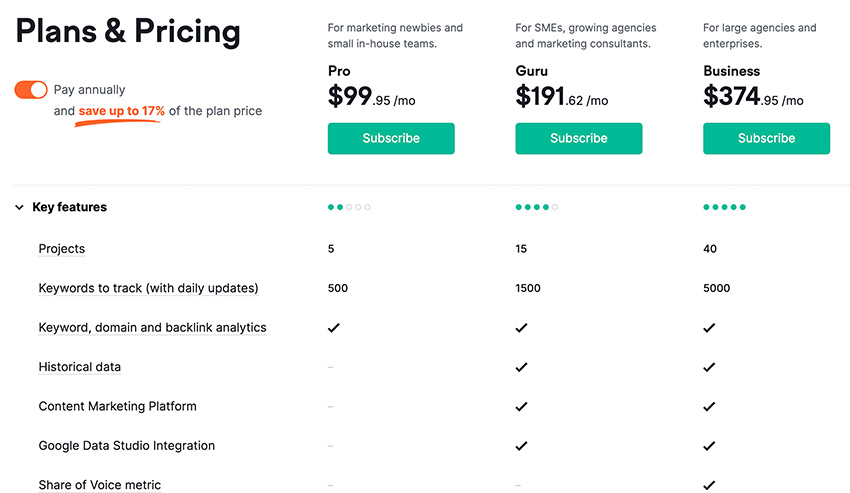Open Historical data feature info
Screen dimensions: 850x493
click(80, 367)
